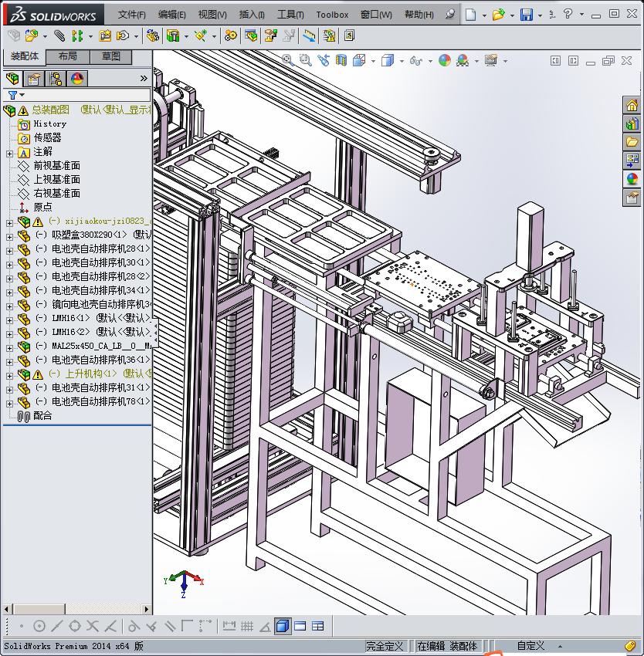Select the 前视基准面 plane in tree
The height and width of the screenshot is (656, 644).
click(56, 166)
